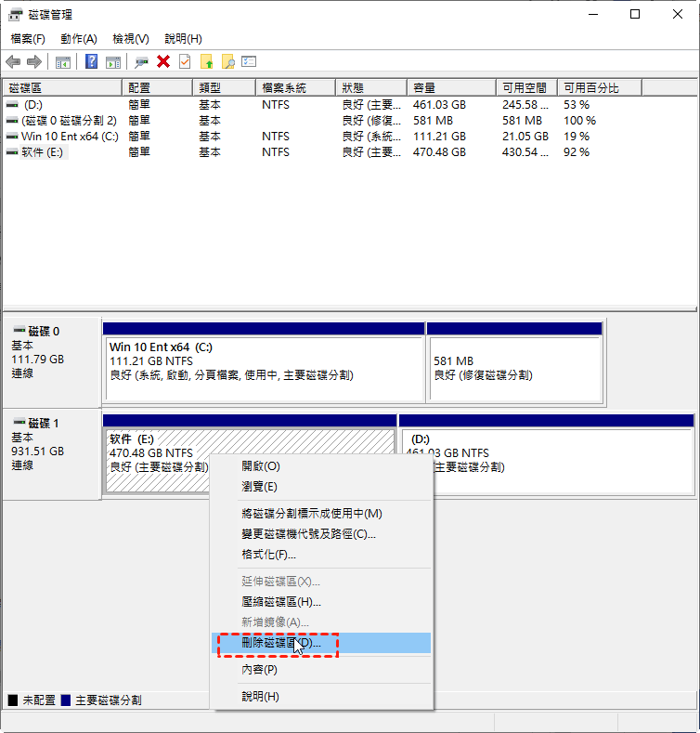700x733 pixels.
Task: Click 刪除磁碟區(D)... menu entry
Action: click(321, 643)
